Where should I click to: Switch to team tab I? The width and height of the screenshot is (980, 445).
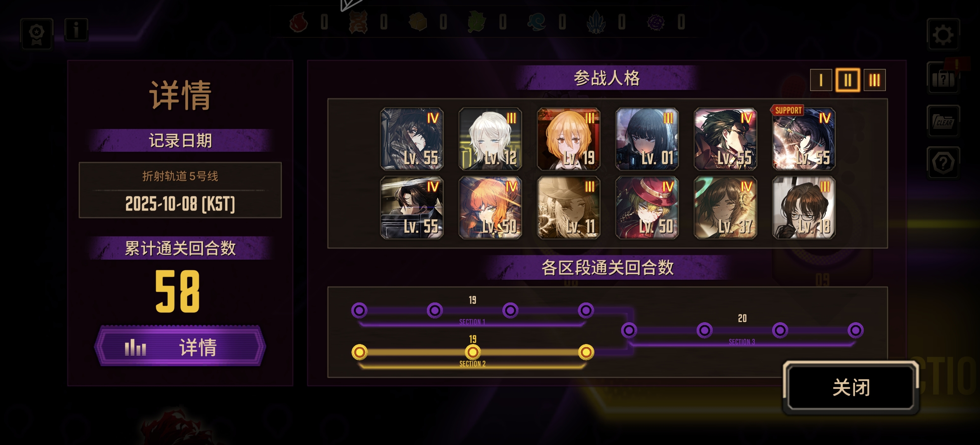[821, 80]
